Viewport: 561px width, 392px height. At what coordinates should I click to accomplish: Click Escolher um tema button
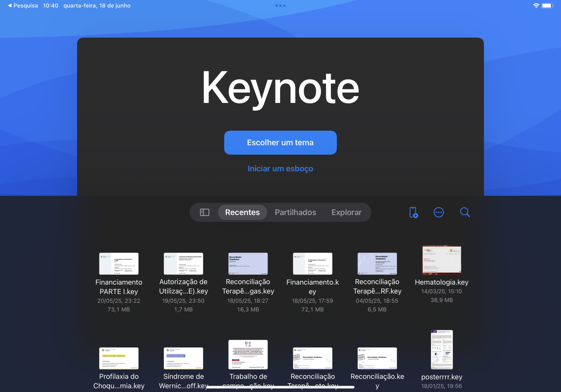tap(280, 143)
